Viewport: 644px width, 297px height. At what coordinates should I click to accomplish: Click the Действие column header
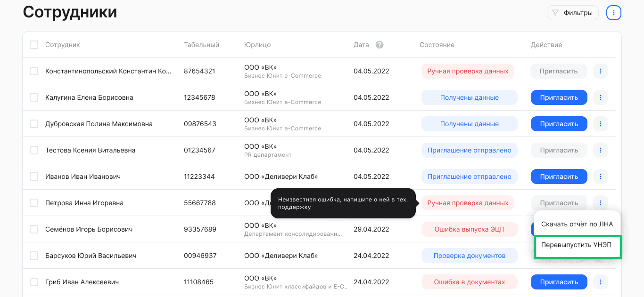pyautogui.click(x=546, y=45)
